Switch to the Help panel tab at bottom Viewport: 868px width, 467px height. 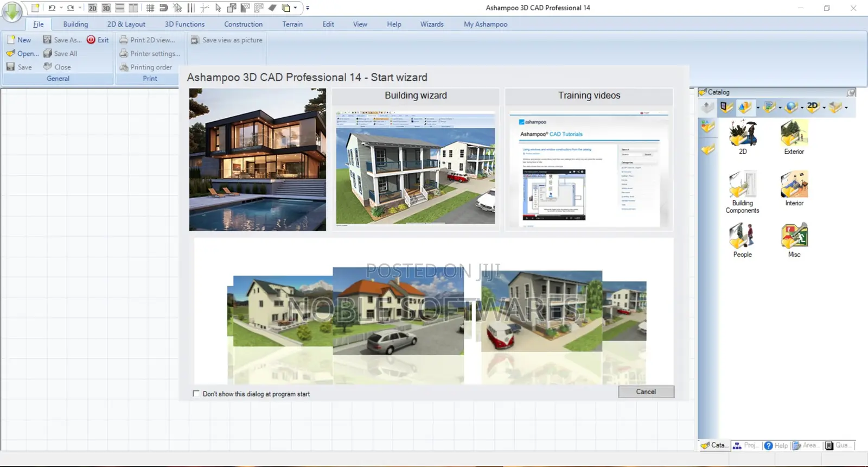(x=776, y=445)
